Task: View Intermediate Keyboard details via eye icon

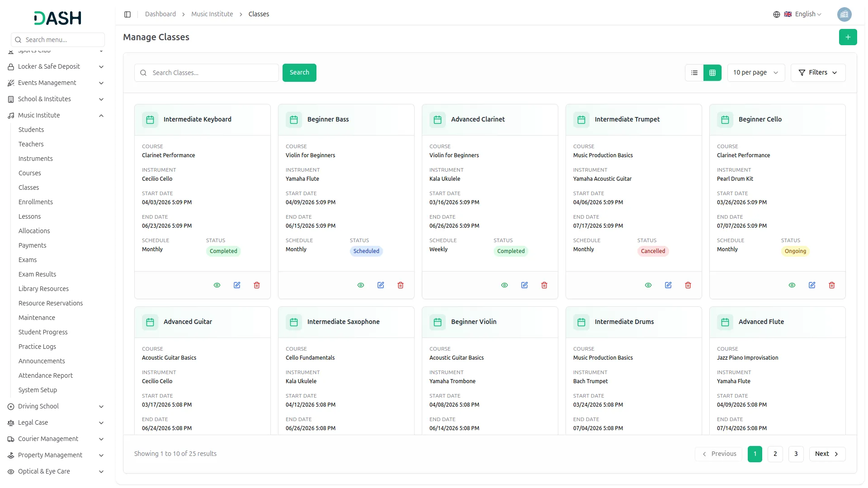Action: point(217,285)
